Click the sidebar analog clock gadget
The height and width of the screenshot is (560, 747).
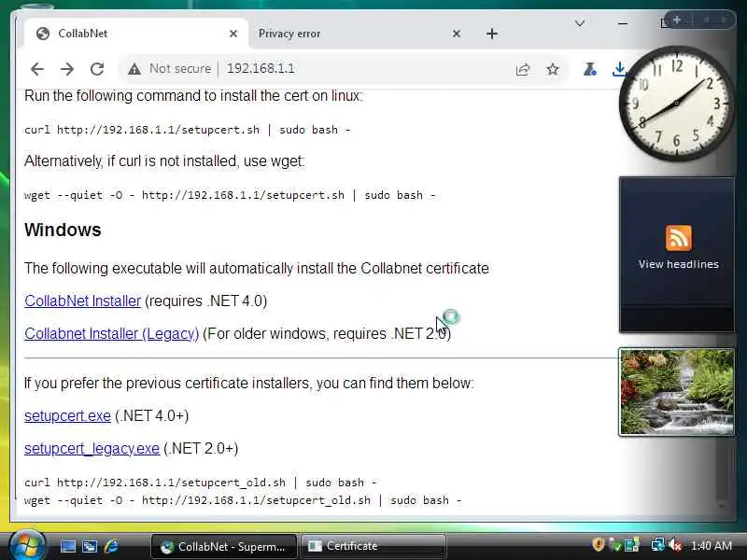click(676, 104)
